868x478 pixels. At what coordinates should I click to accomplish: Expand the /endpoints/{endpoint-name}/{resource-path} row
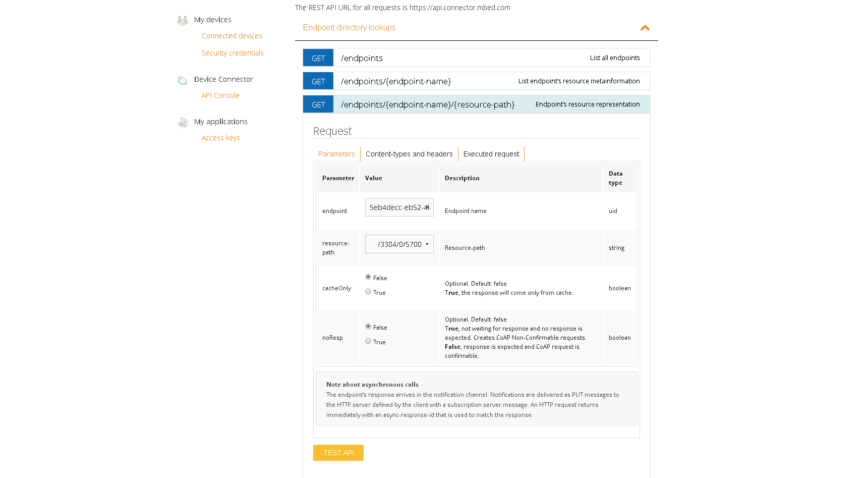coord(427,104)
